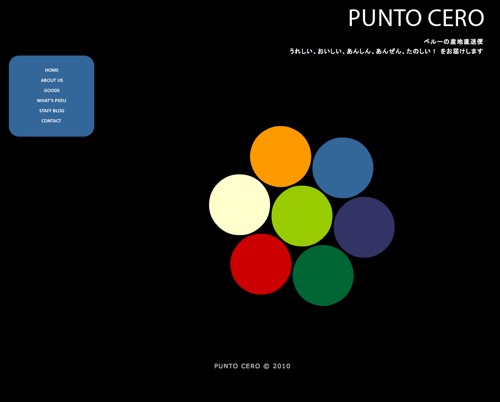The height and width of the screenshot is (402, 500).
Task: Click the orange circle
Action: [x=281, y=156]
